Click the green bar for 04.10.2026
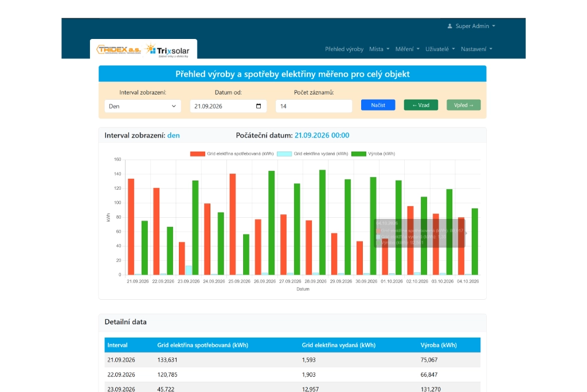This screenshot has width=587, height=392. [x=475, y=241]
